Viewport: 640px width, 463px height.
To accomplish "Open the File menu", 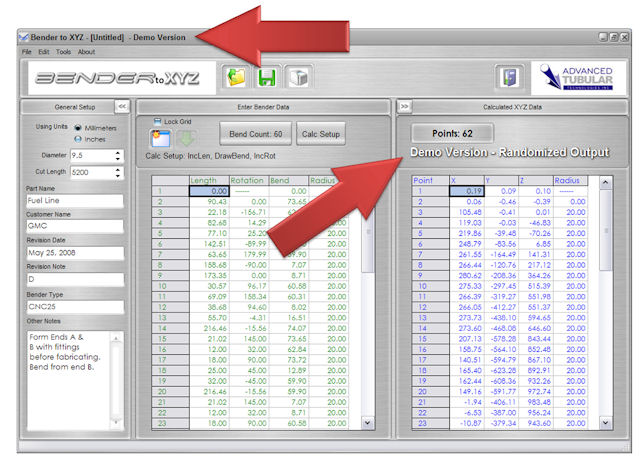I will point(27,51).
